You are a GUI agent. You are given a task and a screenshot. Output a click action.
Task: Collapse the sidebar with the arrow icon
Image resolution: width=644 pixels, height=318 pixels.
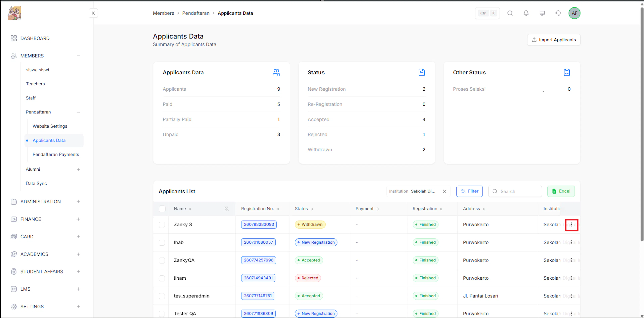click(93, 13)
